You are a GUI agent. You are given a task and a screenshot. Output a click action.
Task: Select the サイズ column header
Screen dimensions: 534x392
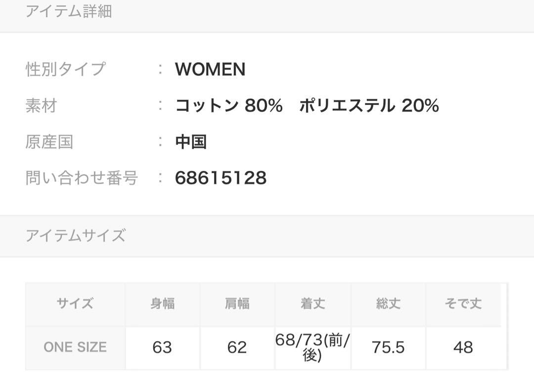tap(75, 304)
